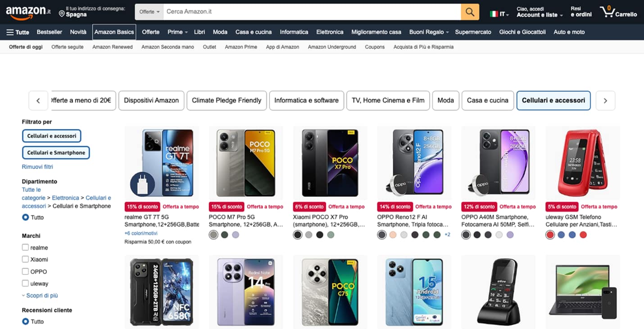Open Bestseller in the navigation bar

coord(50,32)
